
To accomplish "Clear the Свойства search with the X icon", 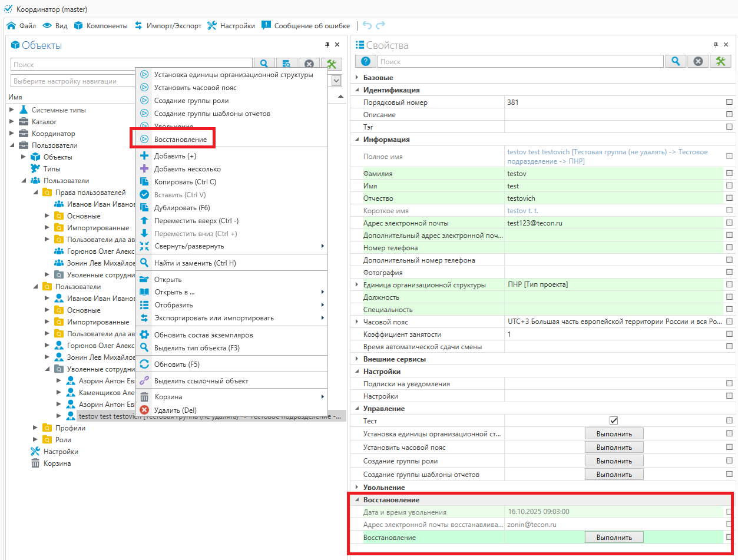I will click(698, 61).
